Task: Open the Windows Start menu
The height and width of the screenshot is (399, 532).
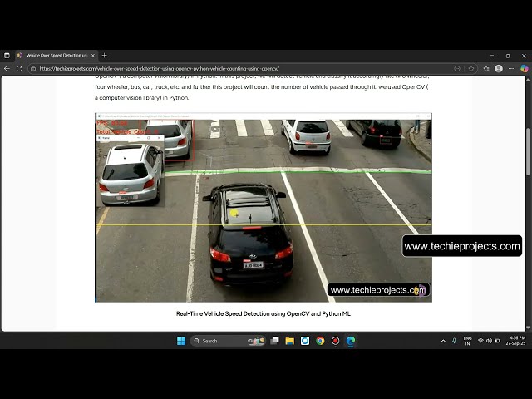Action: pos(181,341)
